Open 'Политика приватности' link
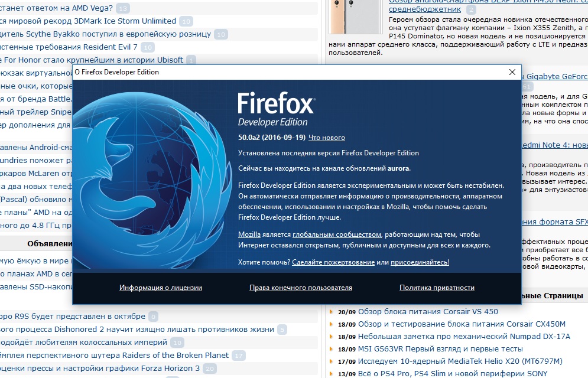Image resolution: width=588 pixels, height=378 pixels. click(x=437, y=288)
